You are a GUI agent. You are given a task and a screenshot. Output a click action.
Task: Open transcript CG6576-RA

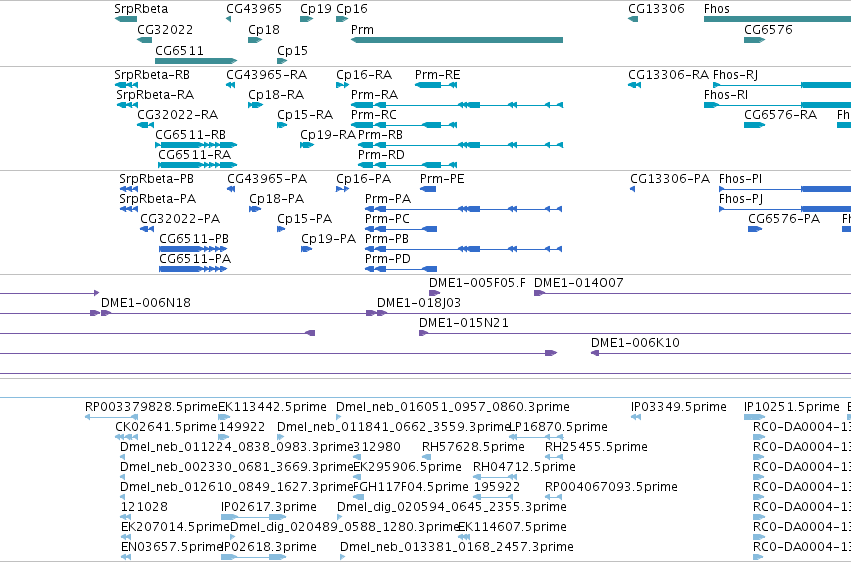coord(780,114)
